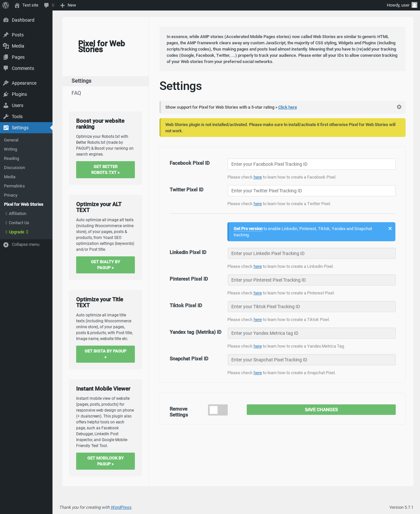Click the plus New icon in admin bar
Screen dimensions: 420x514
pyautogui.click(x=62, y=5)
